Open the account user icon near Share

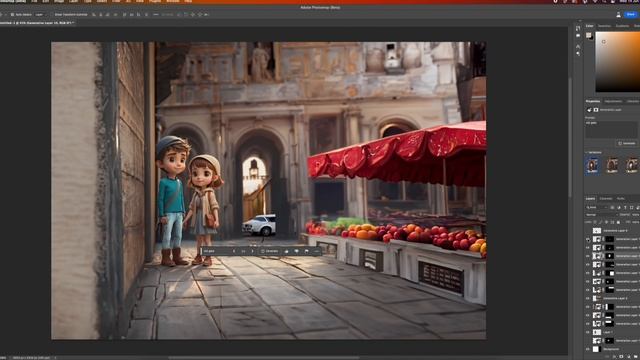coord(618,14)
